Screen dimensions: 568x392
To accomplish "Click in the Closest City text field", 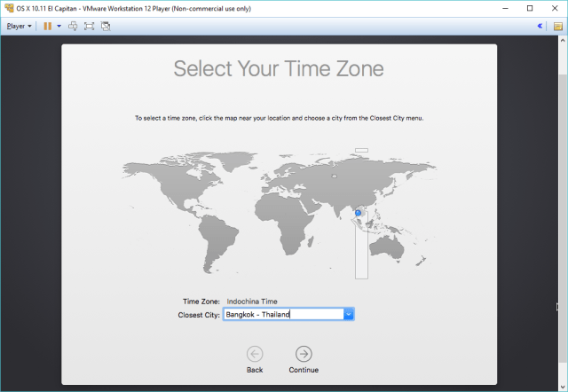I will point(284,314).
